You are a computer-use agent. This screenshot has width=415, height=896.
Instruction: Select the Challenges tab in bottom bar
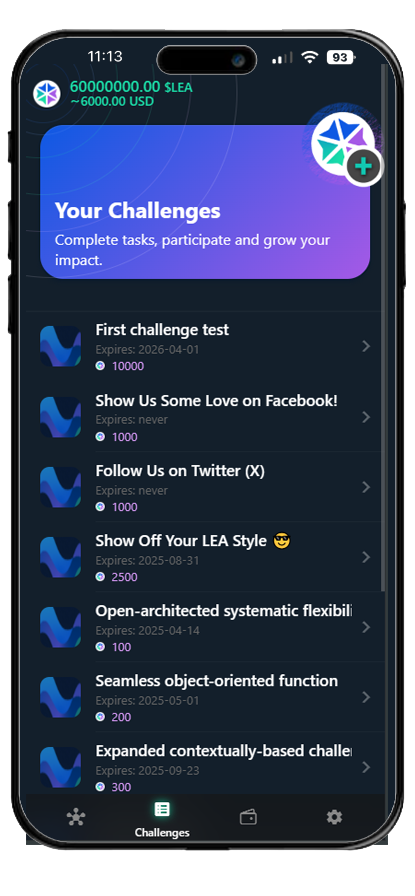coord(162,819)
